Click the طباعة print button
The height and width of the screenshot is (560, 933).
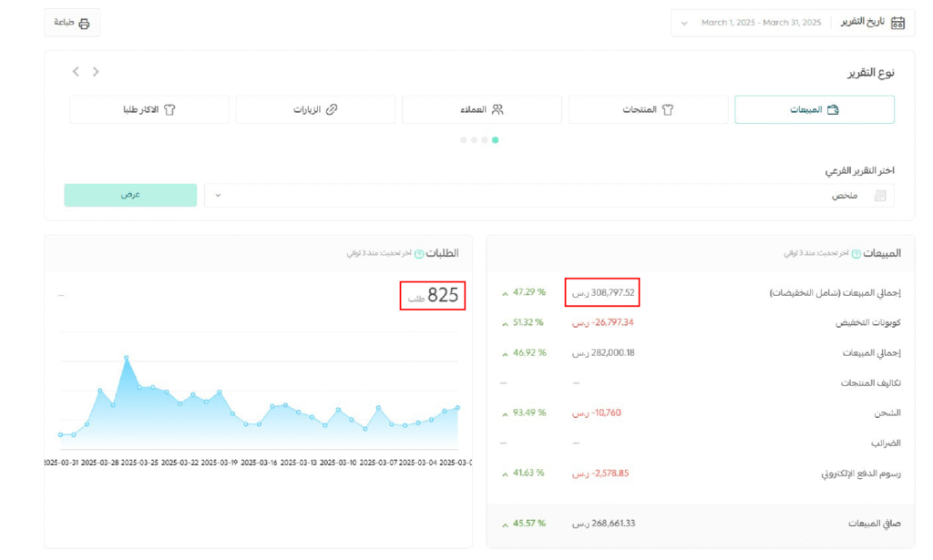72,24
